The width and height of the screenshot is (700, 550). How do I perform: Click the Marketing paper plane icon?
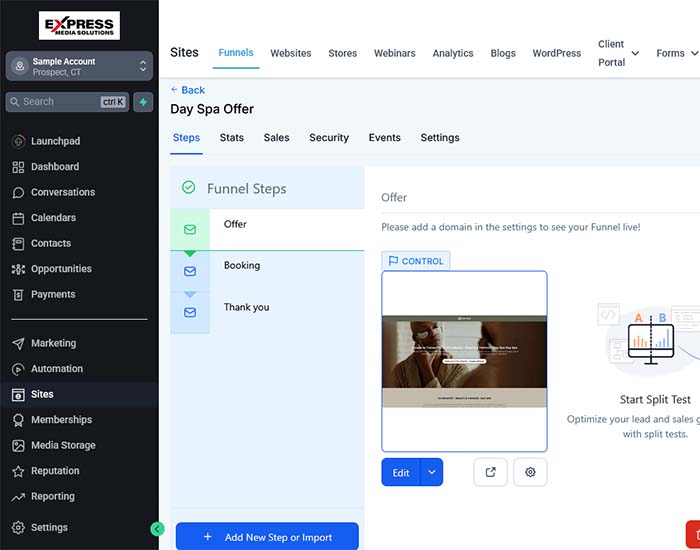tap(18, 343)
